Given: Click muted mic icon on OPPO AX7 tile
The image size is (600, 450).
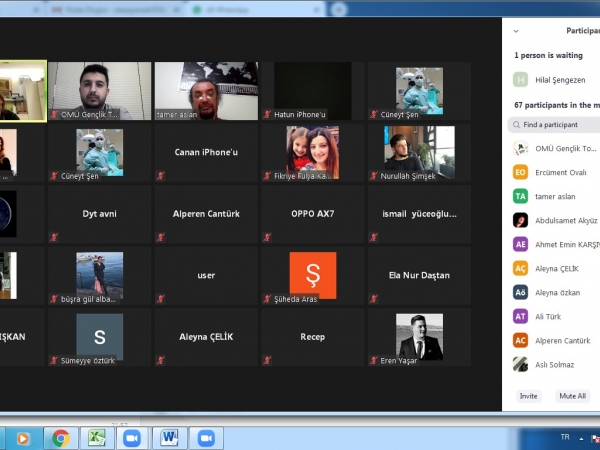Looking at the screenshot, I should 267,237.
